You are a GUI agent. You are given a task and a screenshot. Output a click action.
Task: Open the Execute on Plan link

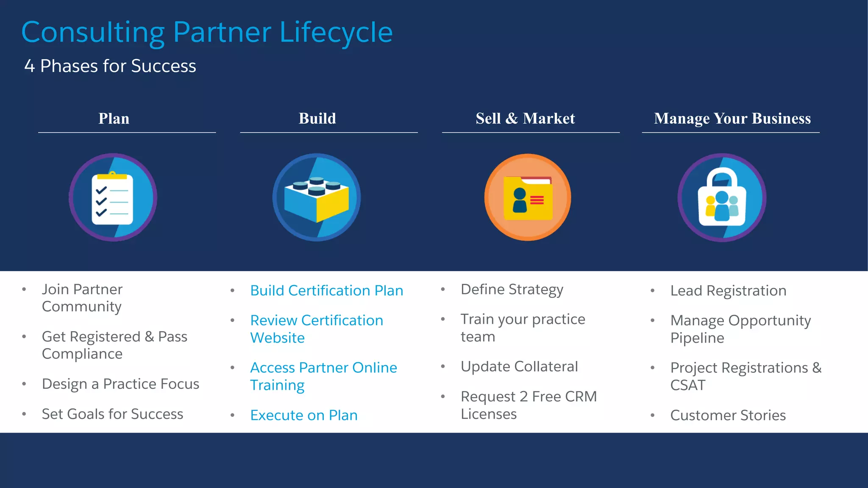coord(304,415)
